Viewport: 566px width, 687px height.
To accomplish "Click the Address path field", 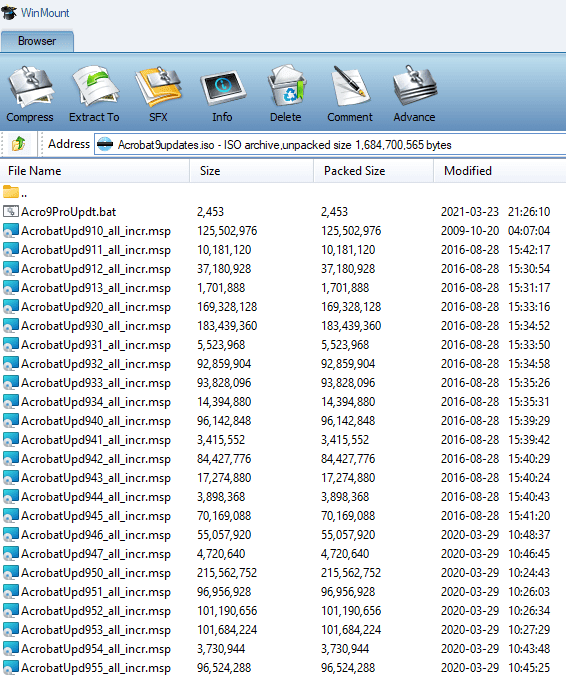I will click(x=330, y=145).
